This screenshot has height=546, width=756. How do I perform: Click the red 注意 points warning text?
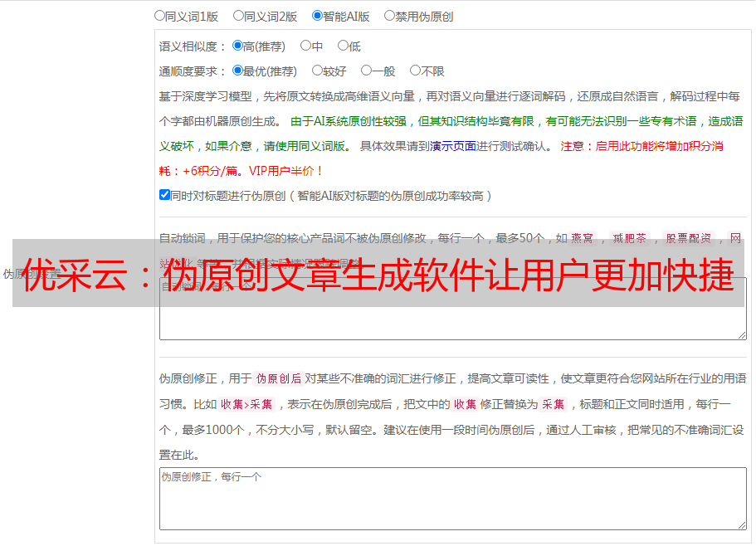pos(441,158)
